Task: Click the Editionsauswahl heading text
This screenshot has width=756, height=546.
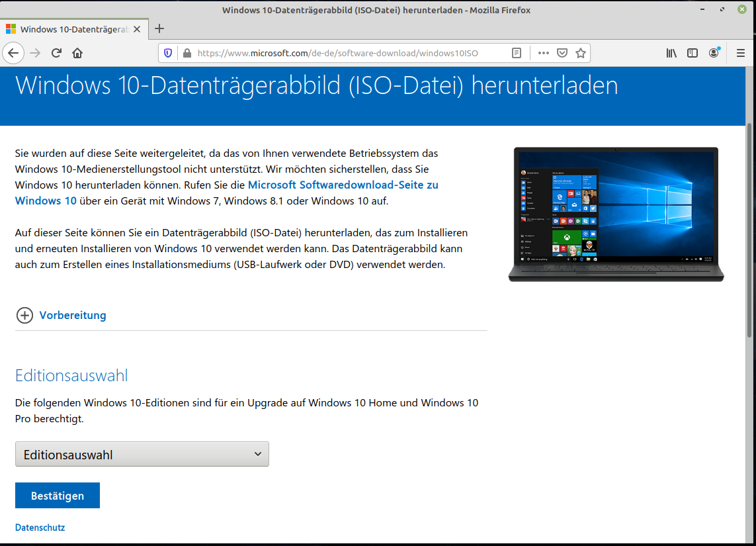Action: 71,375
